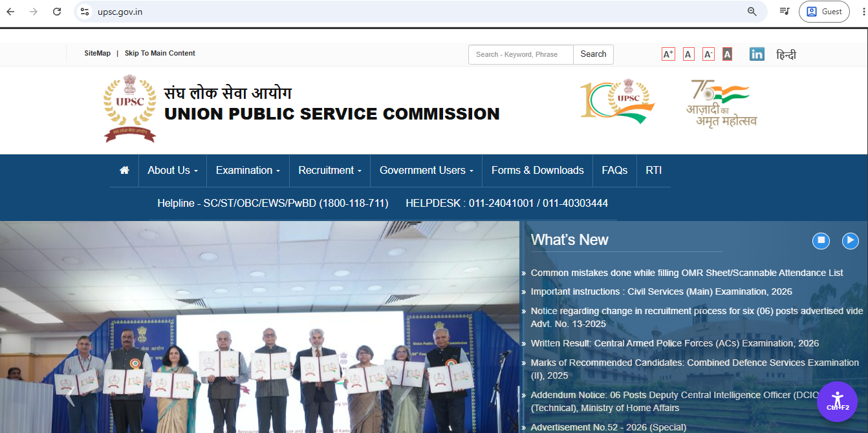Expand the Recruitment dropdown menu
The height and width of the screenshot is (433, 868).
330,170
